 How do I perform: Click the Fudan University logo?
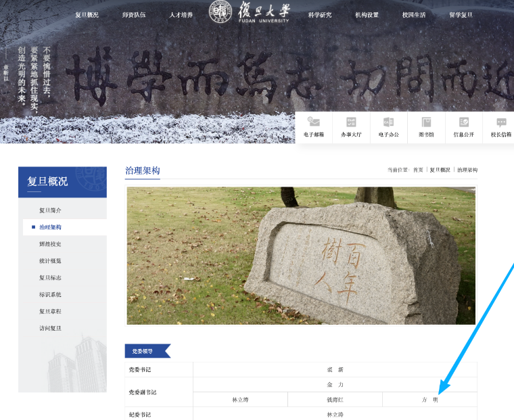pyautogui.click(x=250, y=12)
